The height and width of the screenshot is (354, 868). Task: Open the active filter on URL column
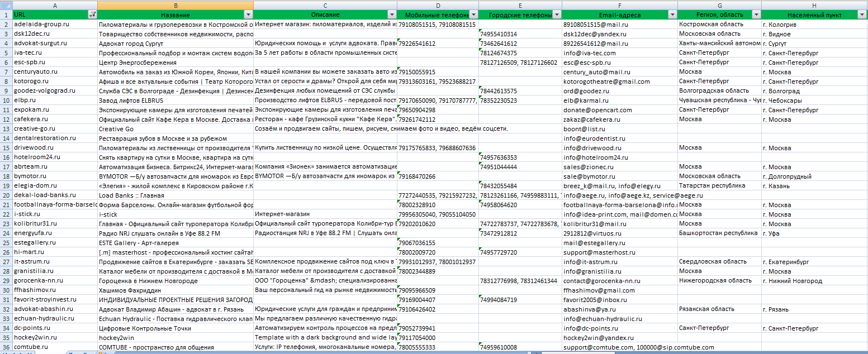(92, 15)
